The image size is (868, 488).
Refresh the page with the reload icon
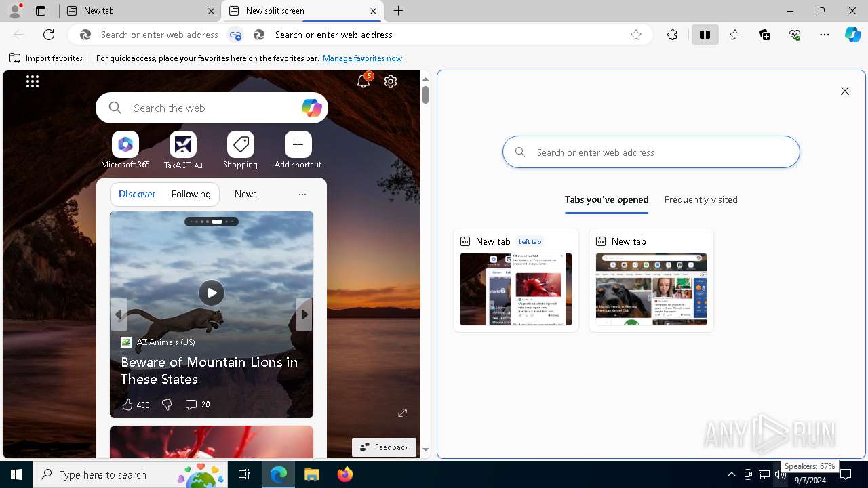(49, 35)
